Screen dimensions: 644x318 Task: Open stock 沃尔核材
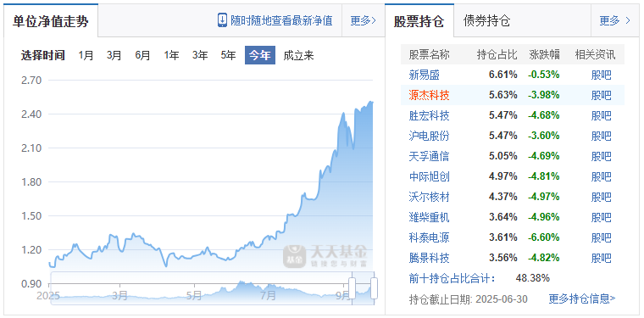click(x=430, y=197)
